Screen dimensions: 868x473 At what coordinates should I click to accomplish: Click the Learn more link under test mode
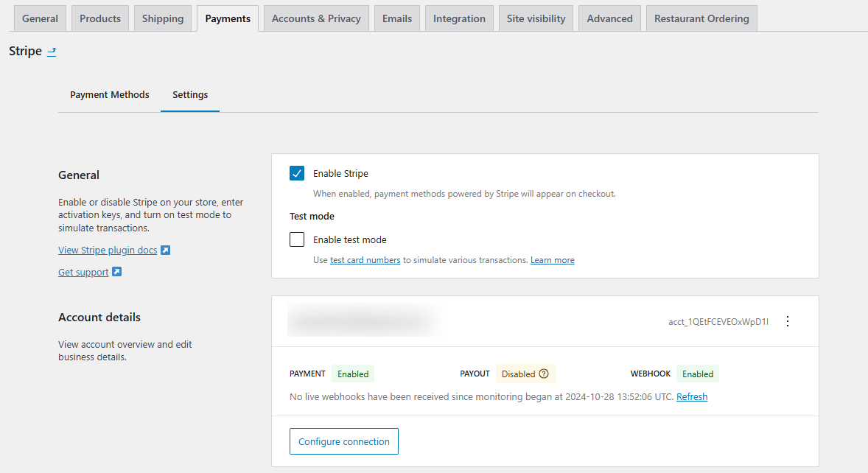click(x=552, y=259)
